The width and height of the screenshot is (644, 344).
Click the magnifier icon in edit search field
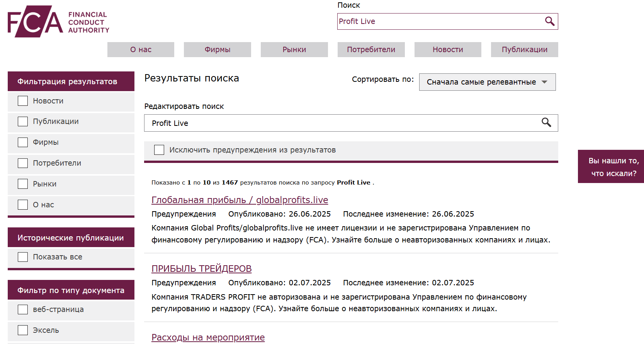(546, 123)
